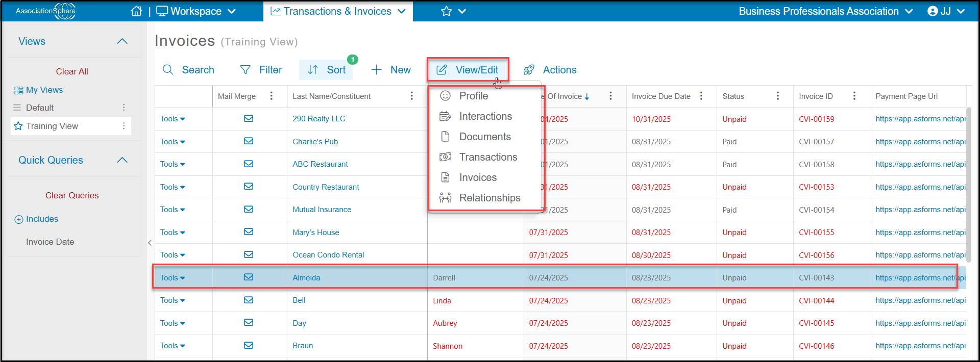
Task: Click mail merge envelope for Ocean Condo Rental
Action: coord(249,255)
